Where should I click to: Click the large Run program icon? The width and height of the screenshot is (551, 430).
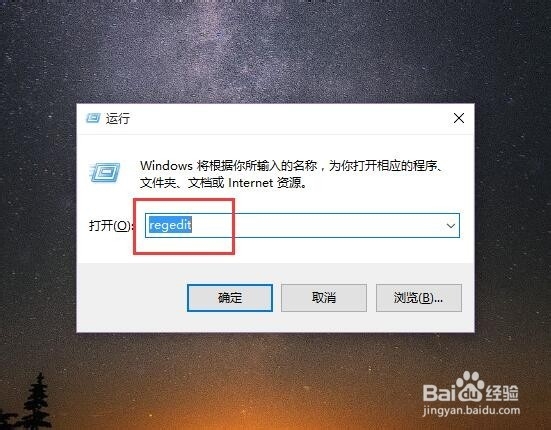coord(104,172)
